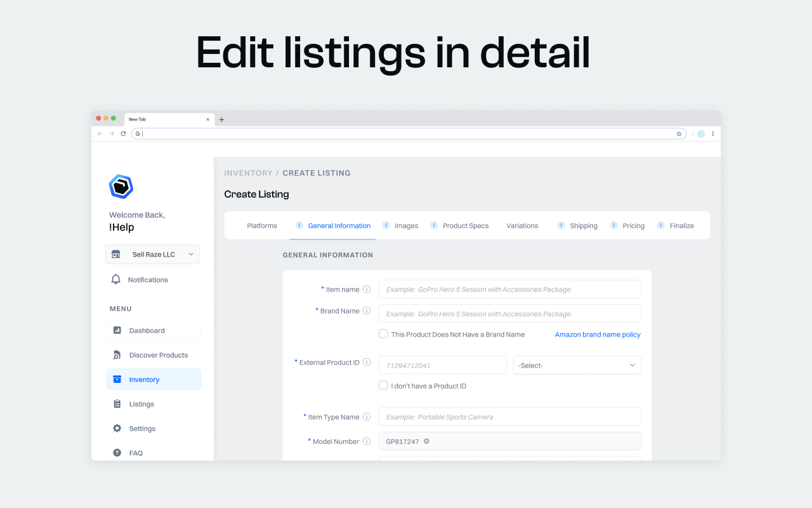This screenshot has width=812, height=508.
Task: Expand the Sell Raze LLC account selector
Action: [152, 254]
